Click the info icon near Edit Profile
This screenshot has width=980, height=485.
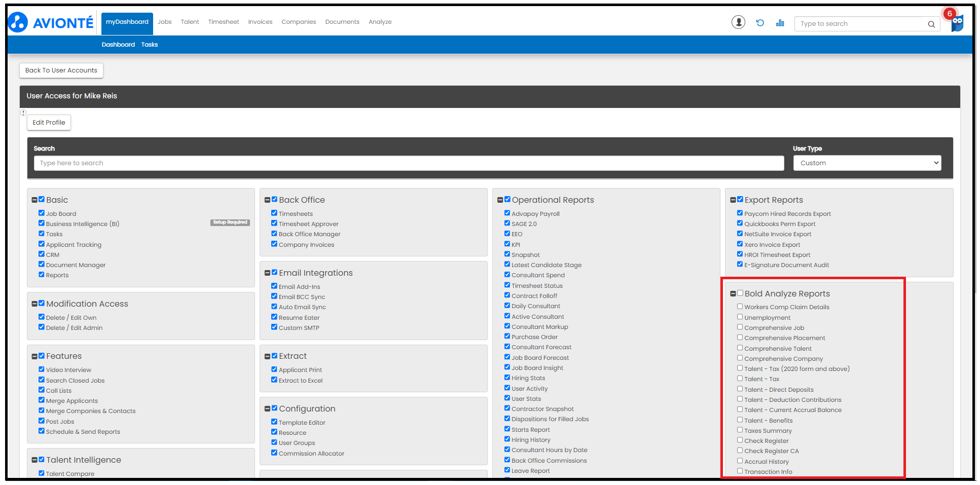point(23,113)
